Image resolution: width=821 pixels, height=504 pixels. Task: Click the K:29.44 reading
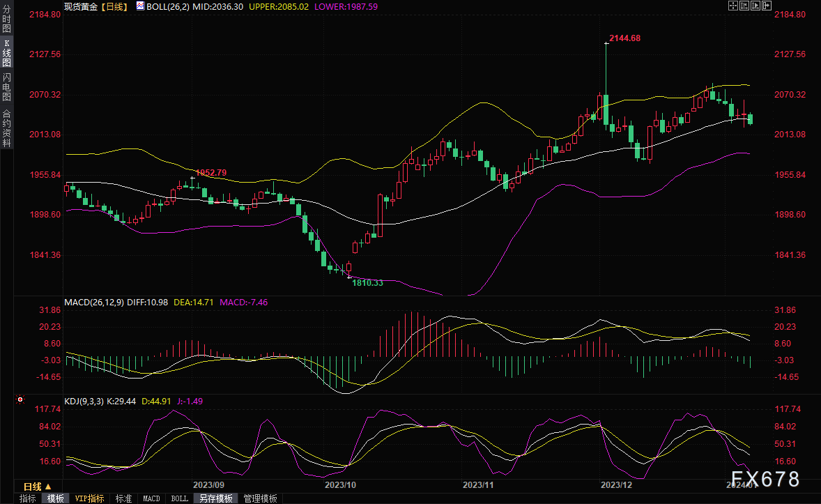pos(121,402)
